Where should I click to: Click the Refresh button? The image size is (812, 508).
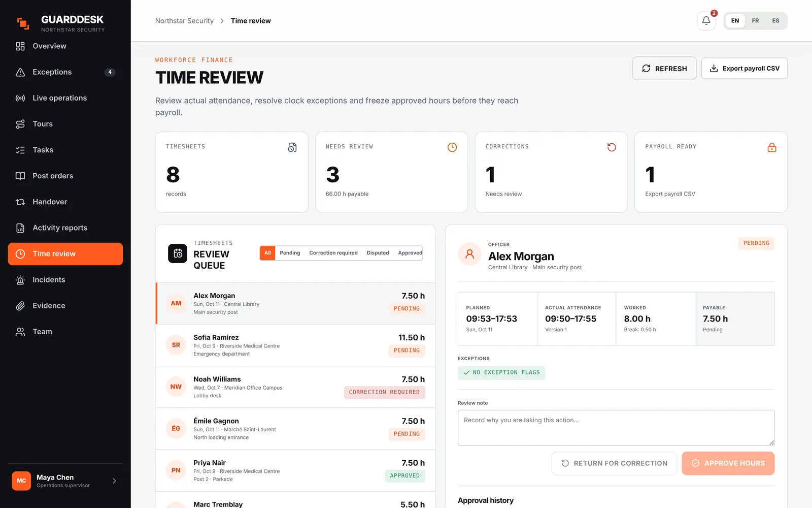coord(664,69)
